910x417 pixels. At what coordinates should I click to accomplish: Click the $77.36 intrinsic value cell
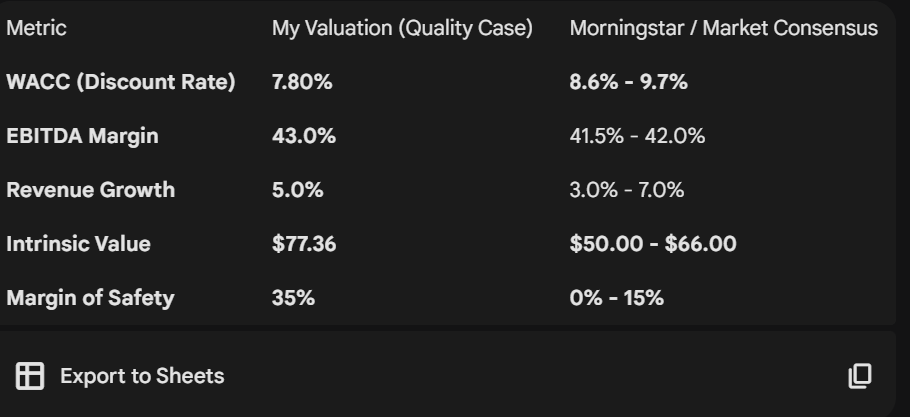[x=304, y=244]
